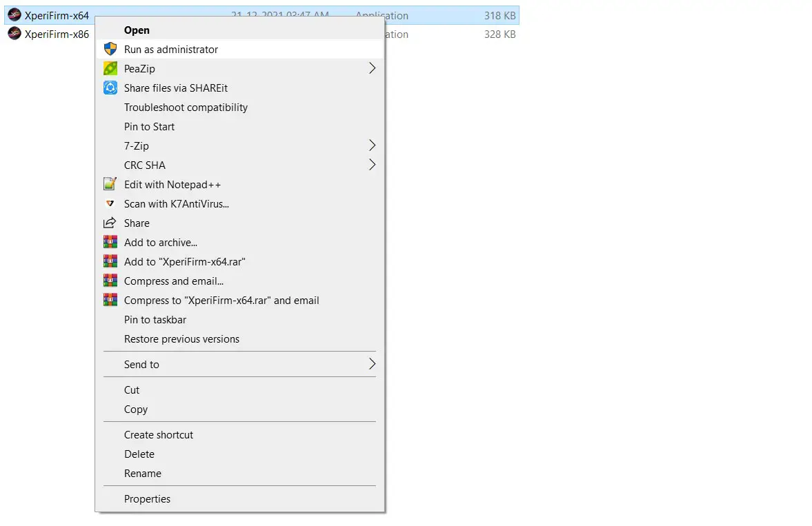
Task: Expand the Send to submenu arrow
Action: click(x=372, y=364)
